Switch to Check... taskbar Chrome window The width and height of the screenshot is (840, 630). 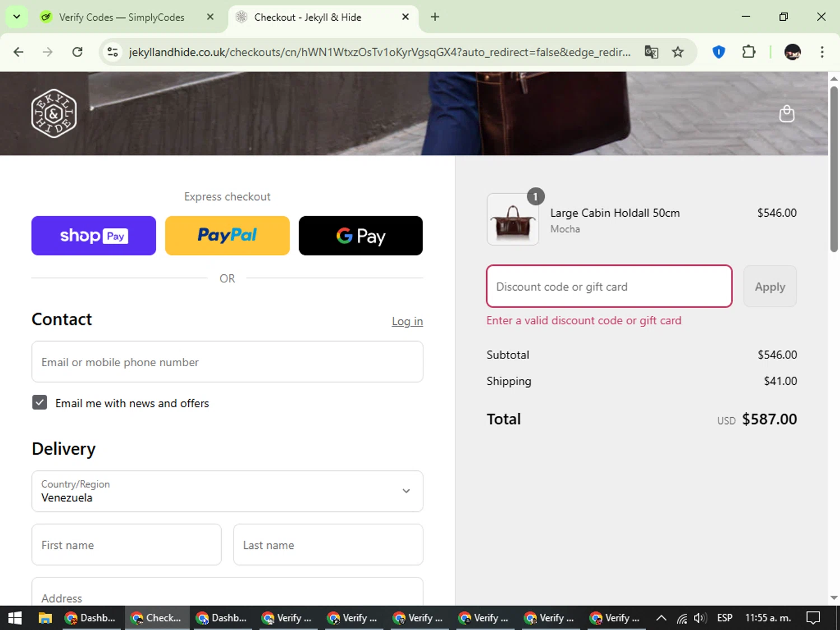(156, 618)
